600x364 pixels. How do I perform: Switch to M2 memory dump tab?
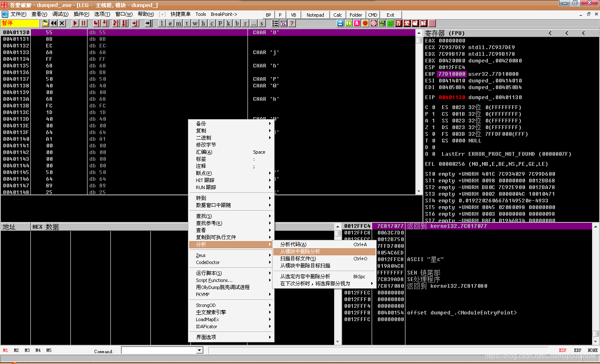[x=16, y=351]
